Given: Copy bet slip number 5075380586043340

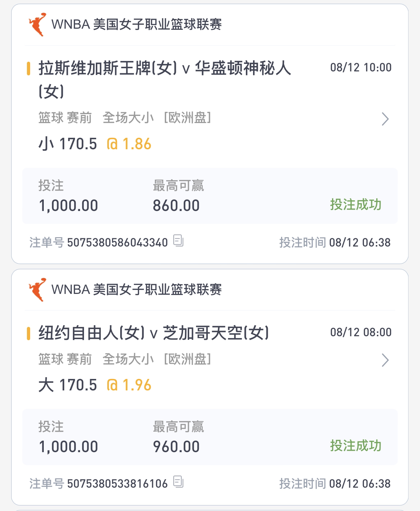Looking at the screenshot, I should [178, 240].
